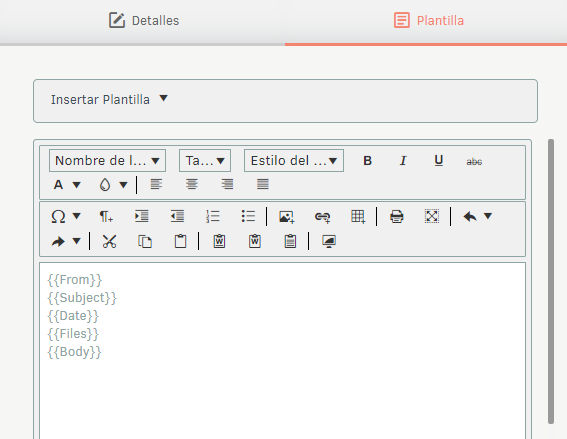
Task: Toggle bold text formatting
Action: tap(367, 161)
